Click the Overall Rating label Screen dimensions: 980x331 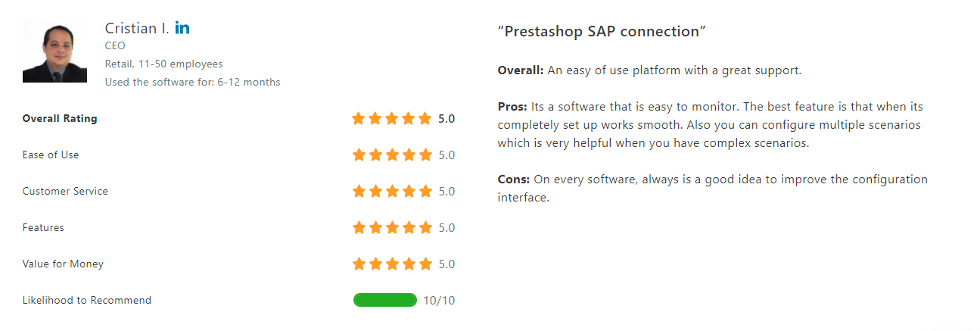[60, 118]
